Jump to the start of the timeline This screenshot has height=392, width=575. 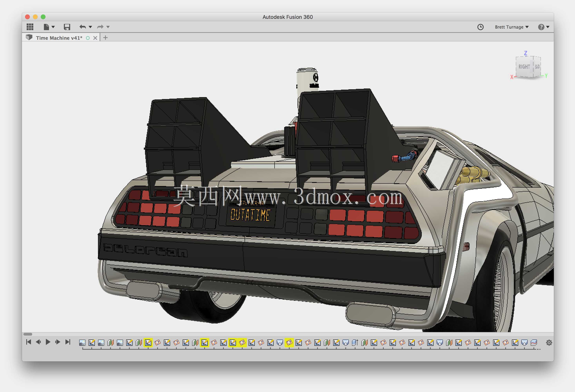(x=29, y=342)
